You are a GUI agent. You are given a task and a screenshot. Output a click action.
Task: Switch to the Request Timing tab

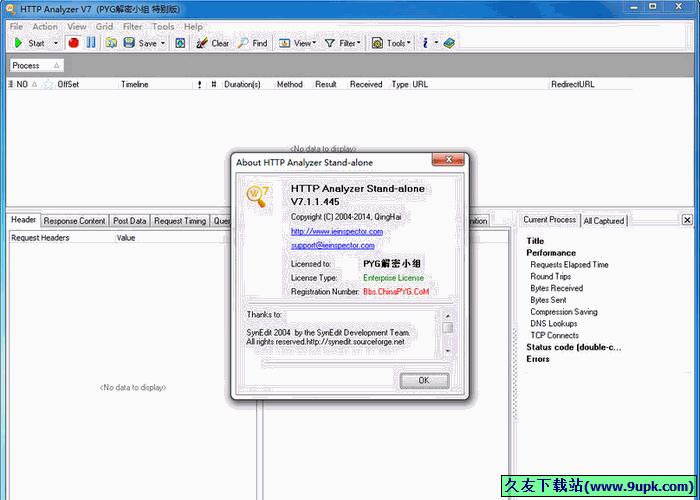click(180, 221)
